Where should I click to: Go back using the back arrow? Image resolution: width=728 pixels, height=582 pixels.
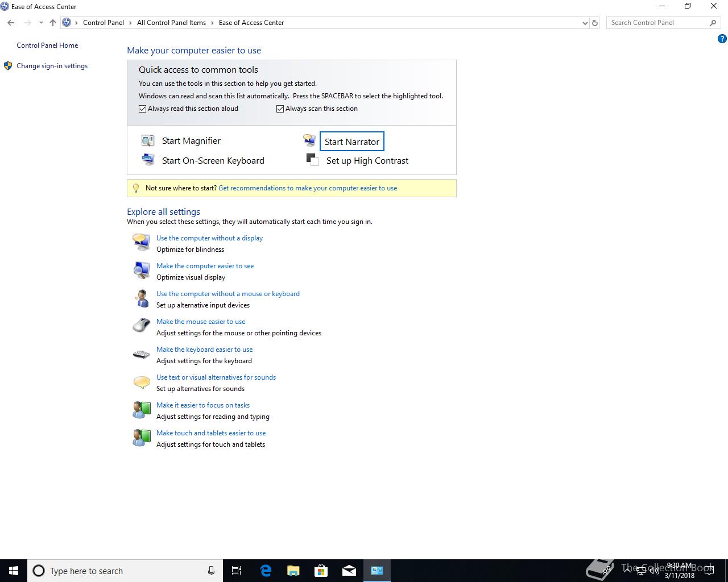point(11,23)
